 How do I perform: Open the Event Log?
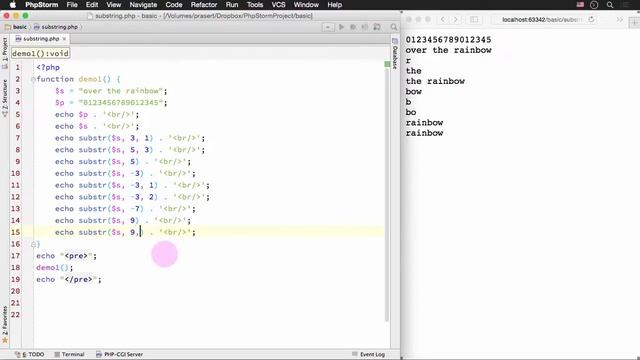tap(369, 354)
